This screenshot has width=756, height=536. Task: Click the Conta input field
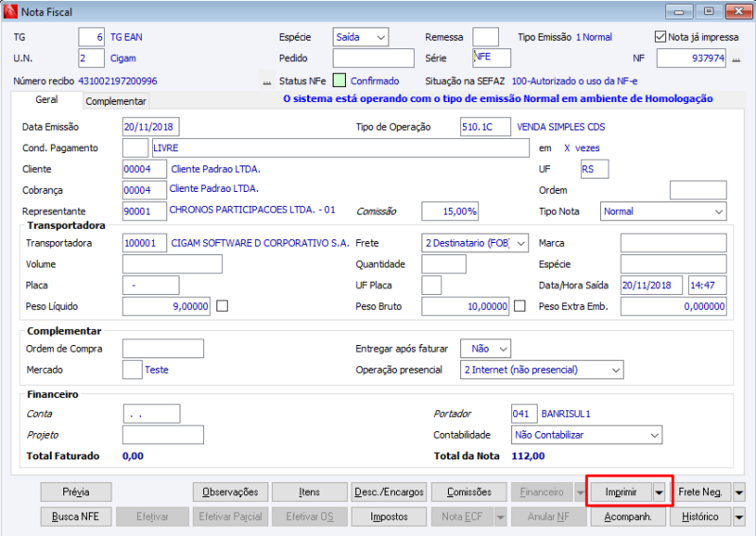151,413
